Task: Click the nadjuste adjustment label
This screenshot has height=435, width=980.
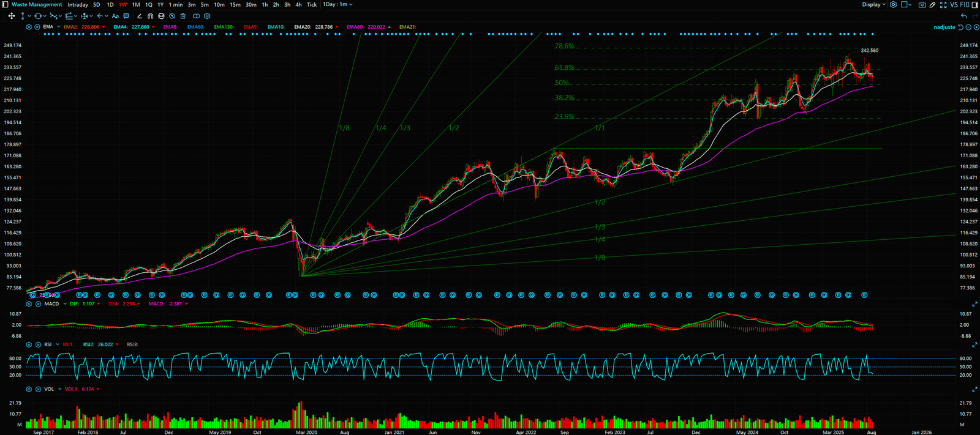Action: click(944, 27)
